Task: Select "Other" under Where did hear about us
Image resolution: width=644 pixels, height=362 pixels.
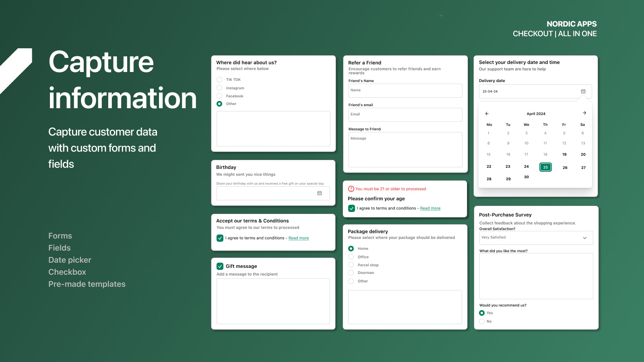Action: click(x=219, y=103)
